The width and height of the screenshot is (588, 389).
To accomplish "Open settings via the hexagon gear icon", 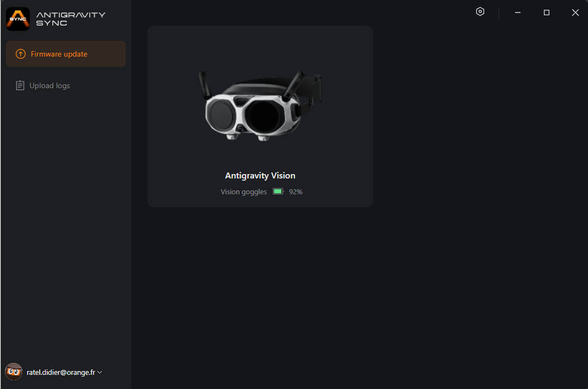I will point(480,11).
